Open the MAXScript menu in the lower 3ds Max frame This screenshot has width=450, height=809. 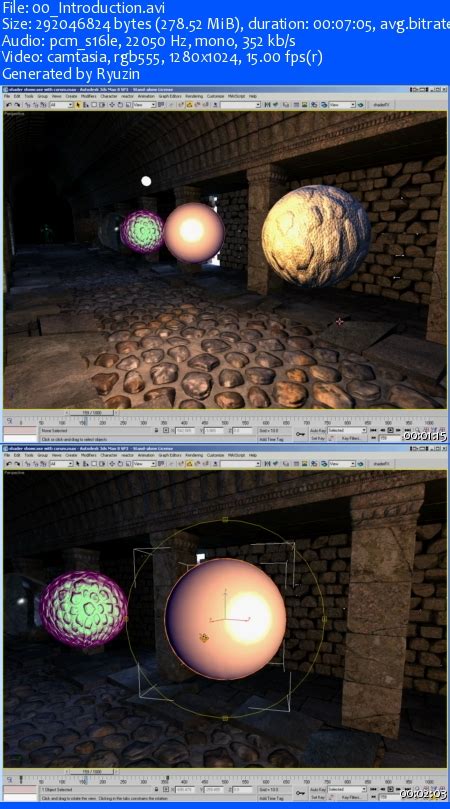coord(236,456)
